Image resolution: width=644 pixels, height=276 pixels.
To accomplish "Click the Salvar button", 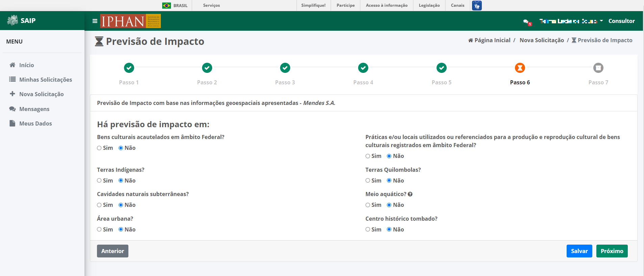I will coord(579,251).
